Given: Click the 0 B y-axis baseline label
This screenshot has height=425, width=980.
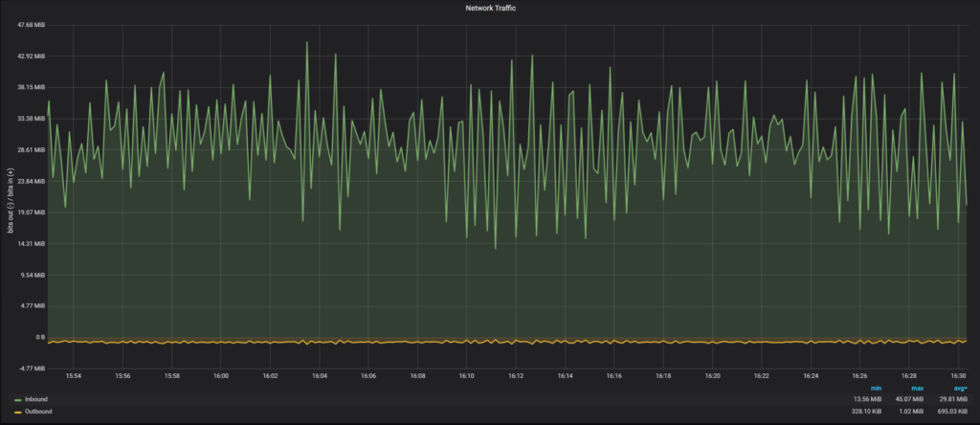Looking at the screenshot, I should [x=39, y=337].
